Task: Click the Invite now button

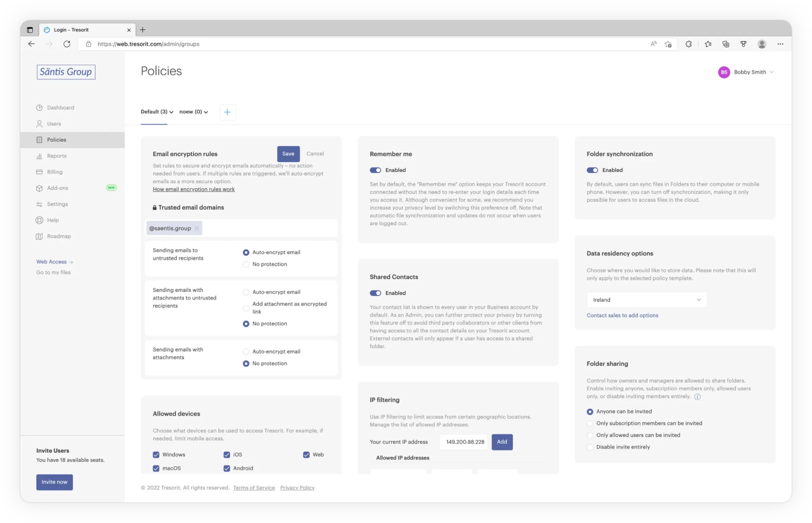Action: tap(54, 482)
